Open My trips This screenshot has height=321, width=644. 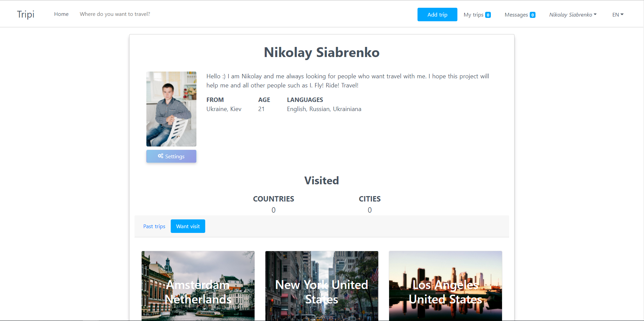pos(477,15)
